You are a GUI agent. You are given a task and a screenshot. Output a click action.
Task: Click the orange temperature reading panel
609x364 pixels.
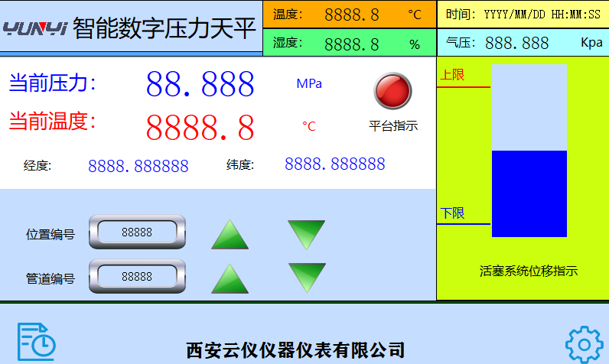coord(349,14)
